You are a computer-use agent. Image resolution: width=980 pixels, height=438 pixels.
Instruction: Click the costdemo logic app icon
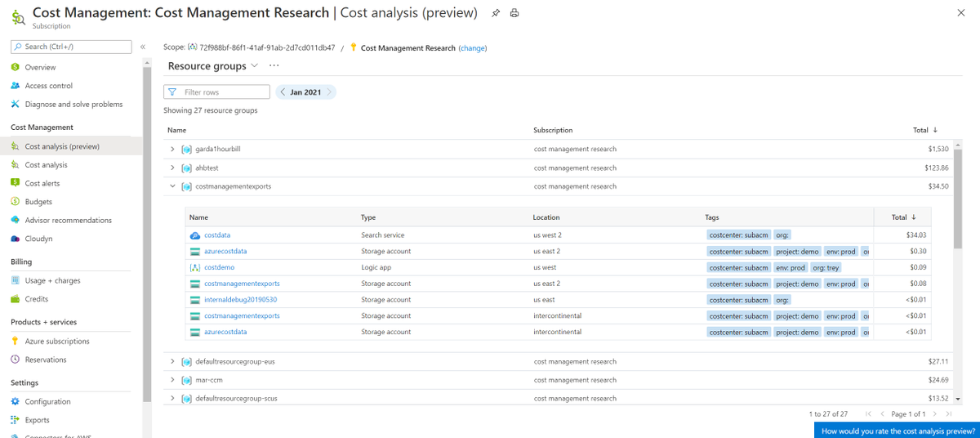click(195, 267)
